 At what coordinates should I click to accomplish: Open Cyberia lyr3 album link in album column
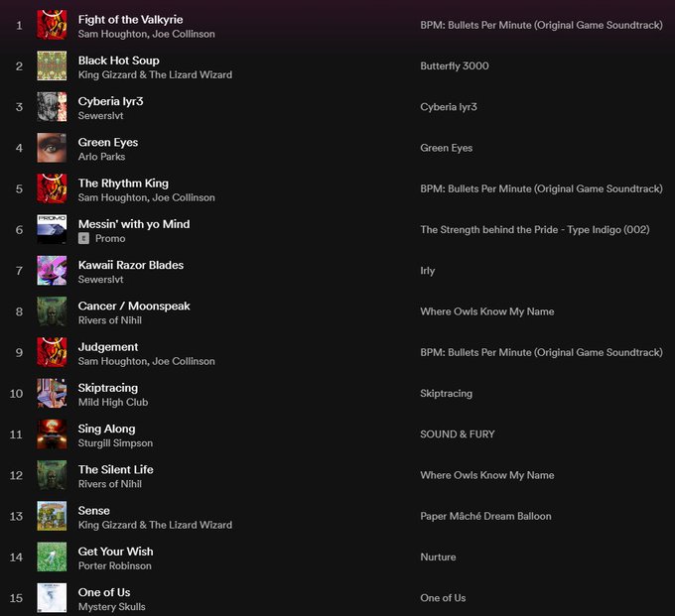tap(449, 107)
